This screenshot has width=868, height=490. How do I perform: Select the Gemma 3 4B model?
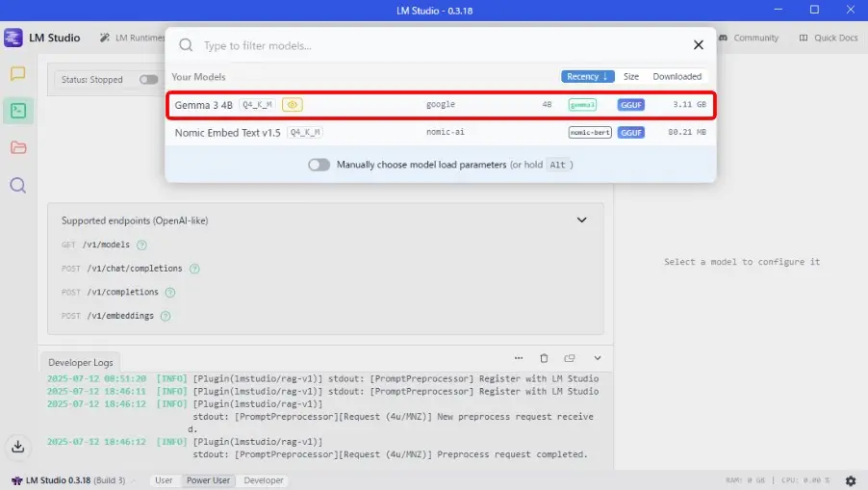click(441, 105)
